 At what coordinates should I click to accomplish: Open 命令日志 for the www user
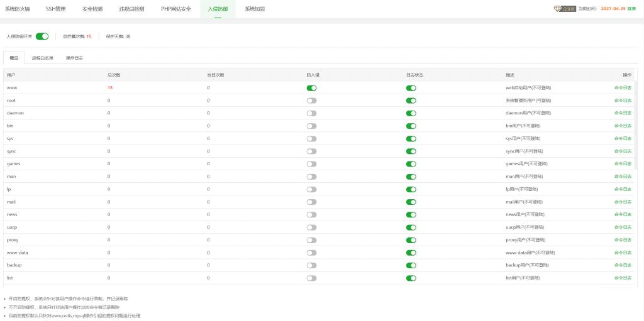(x=623, y=88)
